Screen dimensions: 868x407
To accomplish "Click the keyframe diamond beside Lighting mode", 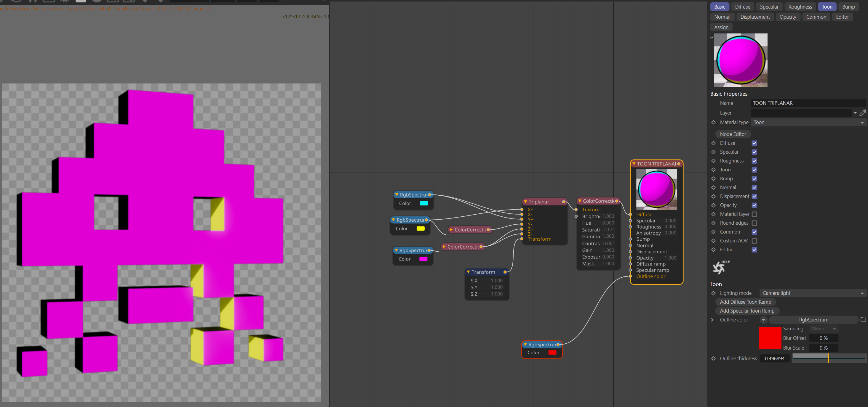I will click(713, 293).
